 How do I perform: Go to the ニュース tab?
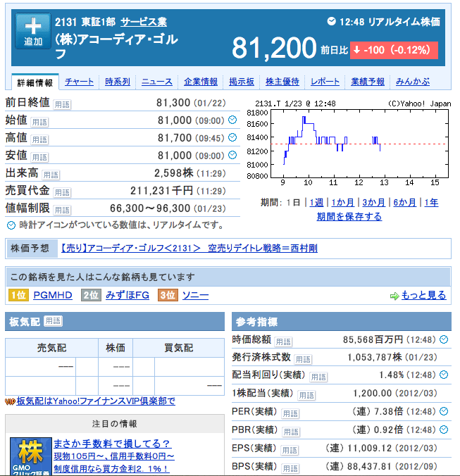[x=157, y=82]
